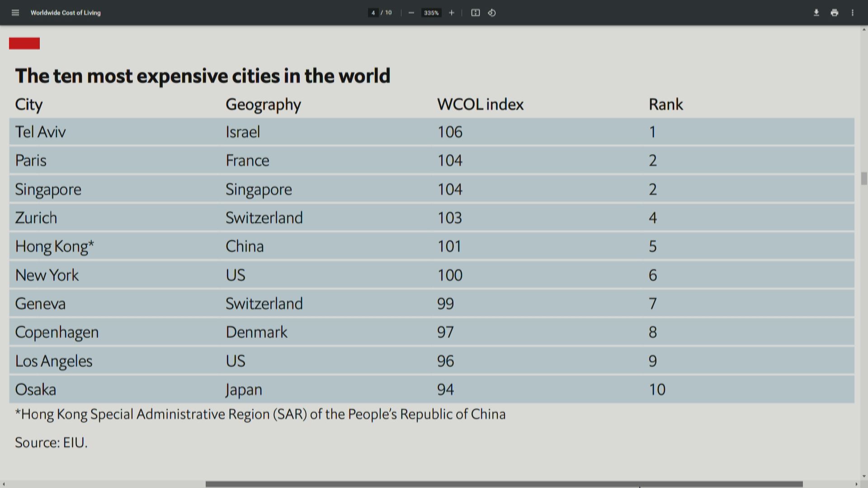Click the page number input field

click(x=373, y=13)
